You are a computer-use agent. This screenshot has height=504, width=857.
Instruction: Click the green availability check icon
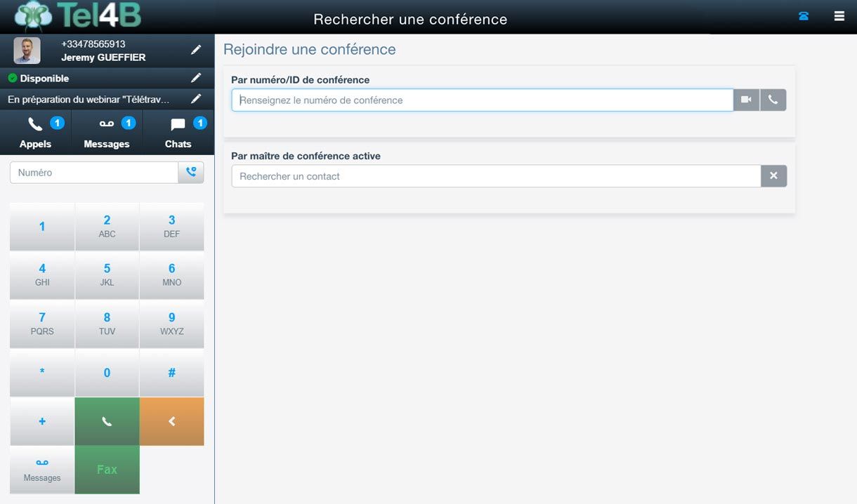point(12,78)
